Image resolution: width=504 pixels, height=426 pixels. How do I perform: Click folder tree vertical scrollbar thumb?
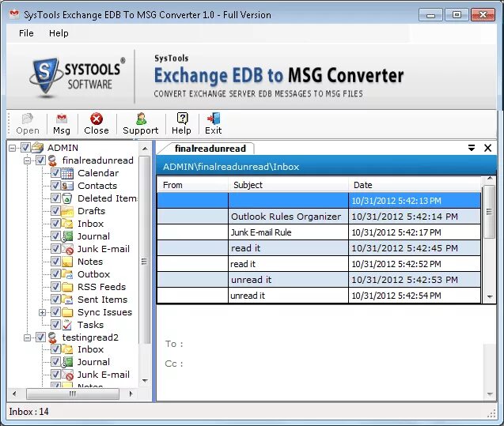tap(145, 250)
